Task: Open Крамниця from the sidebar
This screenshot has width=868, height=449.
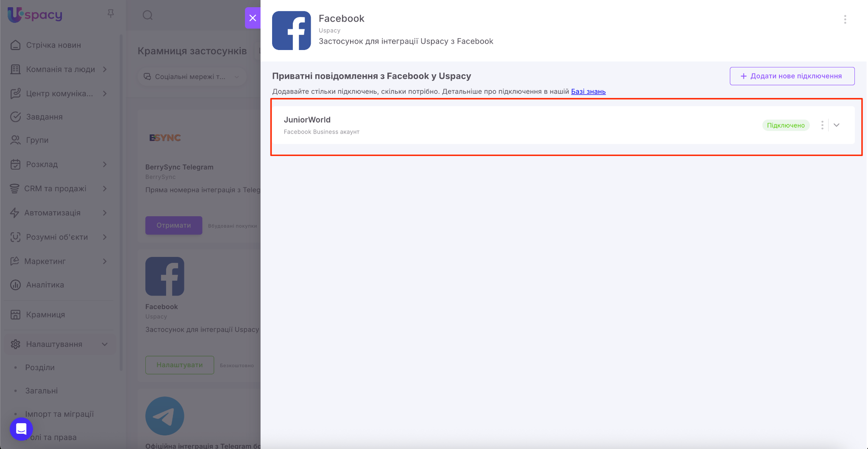Action: (45, 315)
